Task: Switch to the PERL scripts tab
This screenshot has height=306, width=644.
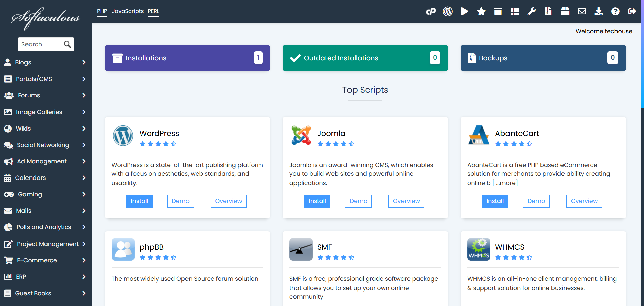Action: click(153, 11)
